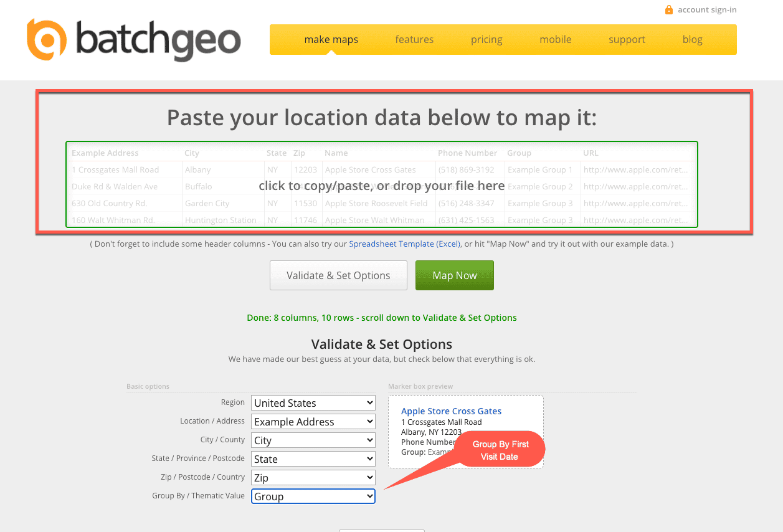
Task: Click the location data paste area
Action: 382,185
